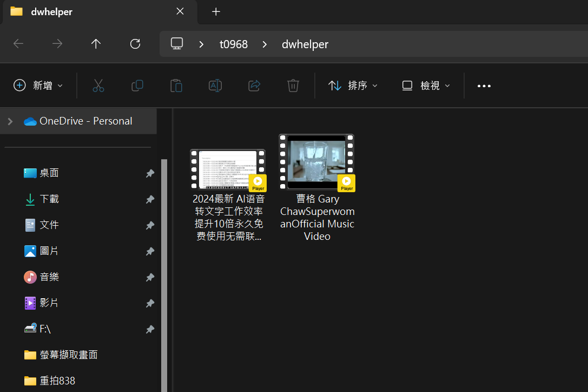Click the Copy icon in toolbar

click(x=137, y=86)
